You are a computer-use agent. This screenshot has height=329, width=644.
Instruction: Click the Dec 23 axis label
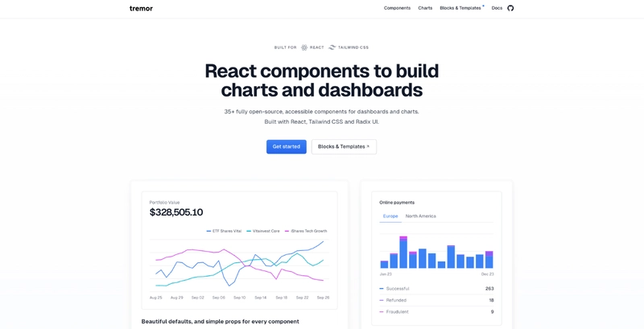(488, 274)
